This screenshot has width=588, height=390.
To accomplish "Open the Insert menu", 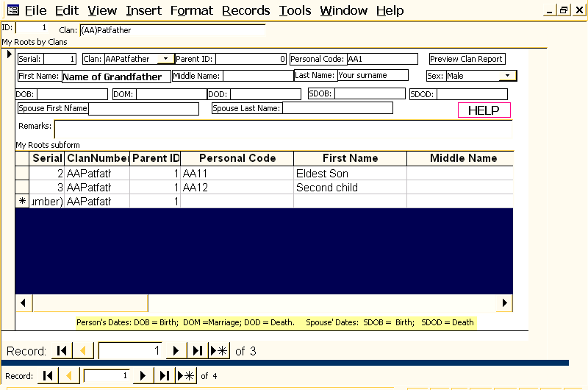I will pyautogui.click(x=143, y=10).
